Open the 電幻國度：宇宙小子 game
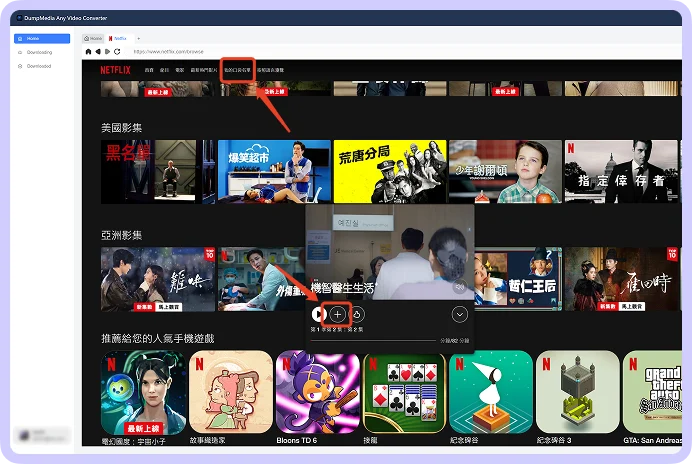The image size is (692, 464). [143, 392]
